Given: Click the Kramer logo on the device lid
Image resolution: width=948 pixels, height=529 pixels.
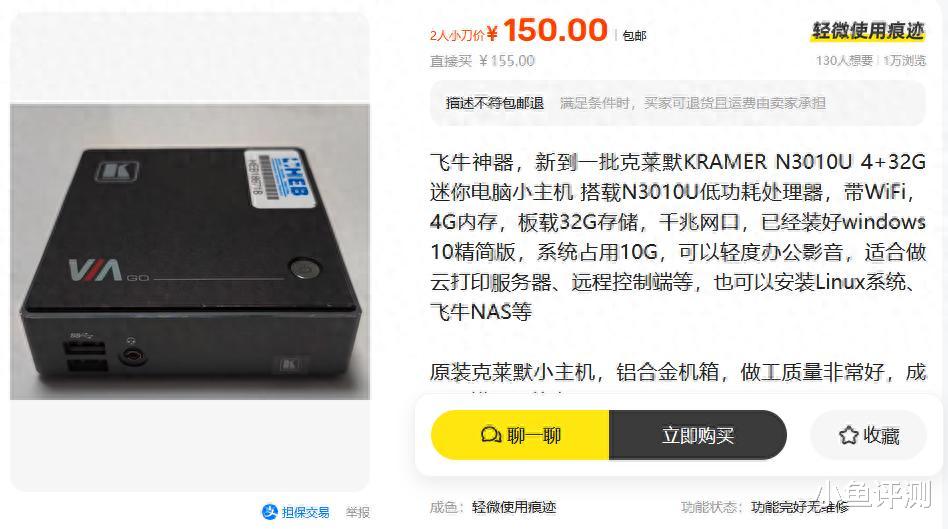Looking at the screenshot, I should point(117,172).
